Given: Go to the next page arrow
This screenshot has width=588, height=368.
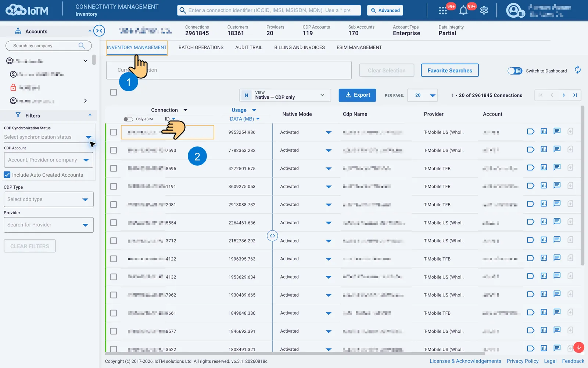Looking at the screenshot, I should coord(563,95).
